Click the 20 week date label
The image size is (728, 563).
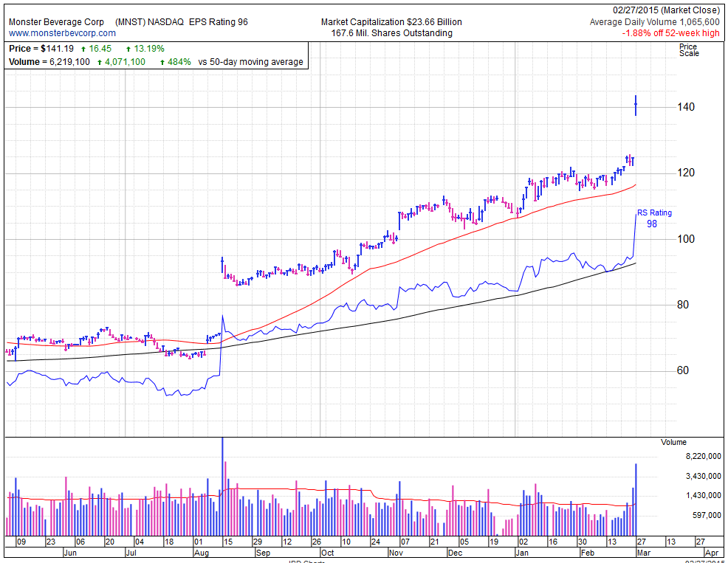coord(109,542)
